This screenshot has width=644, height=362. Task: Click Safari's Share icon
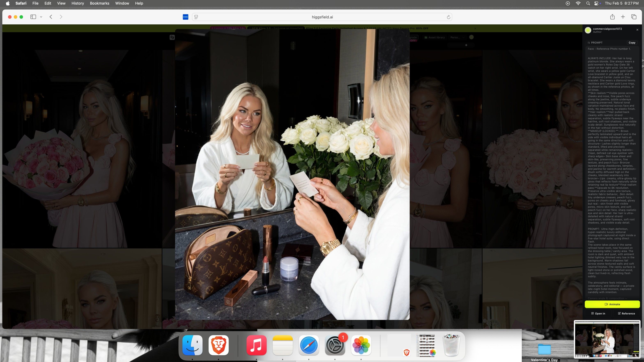(x=612, y=17)
